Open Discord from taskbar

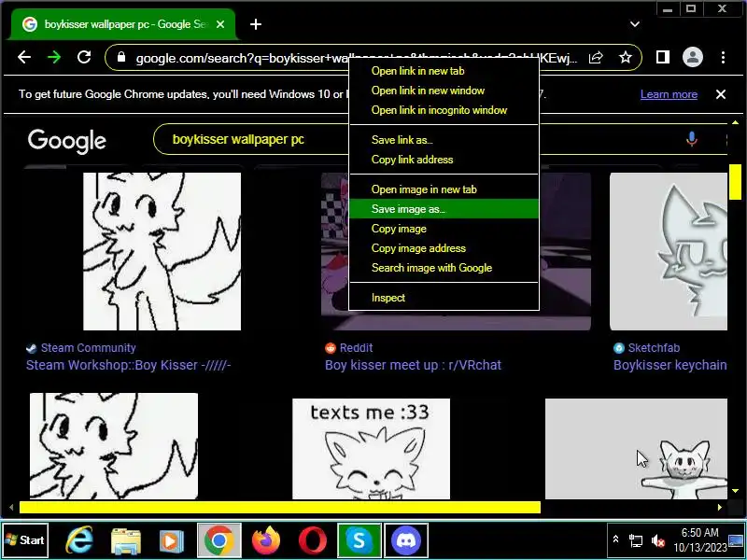pos(406,540)
